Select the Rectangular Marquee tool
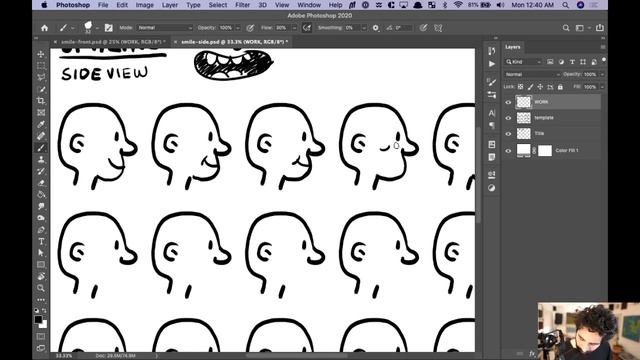Viewport: 640px width, 360px height. (41, 66)
